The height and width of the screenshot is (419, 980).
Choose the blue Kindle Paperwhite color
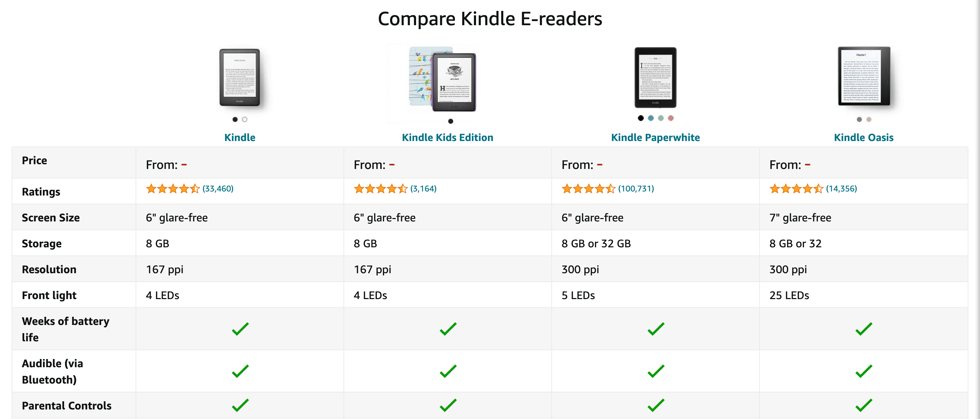coord(651,118)
